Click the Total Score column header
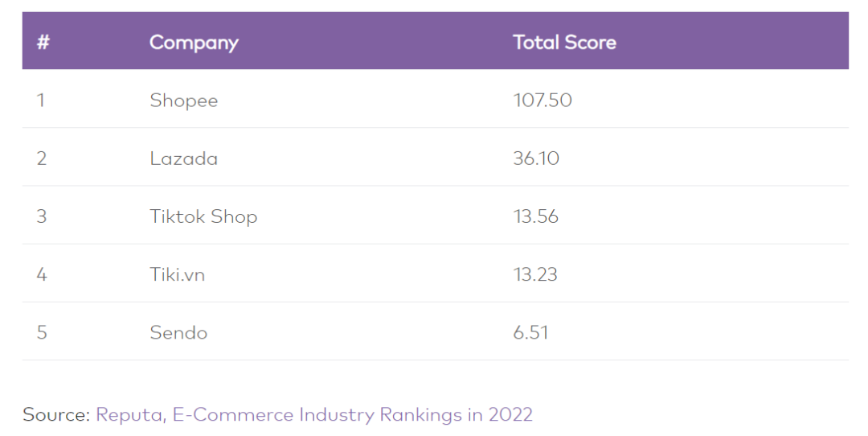 [564, 42]
